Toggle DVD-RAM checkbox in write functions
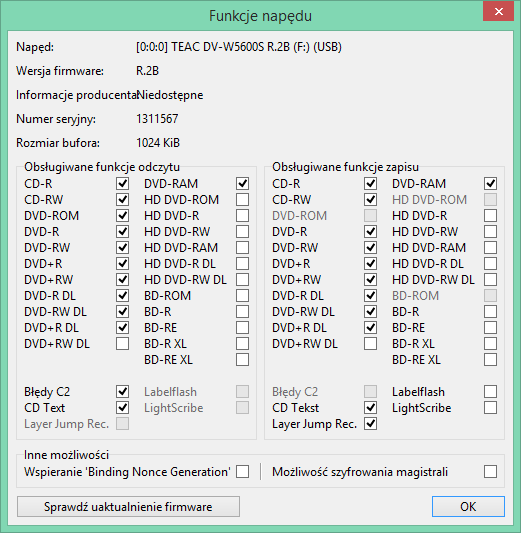This screenshot has height=533, width=521. tap(490, 184)
